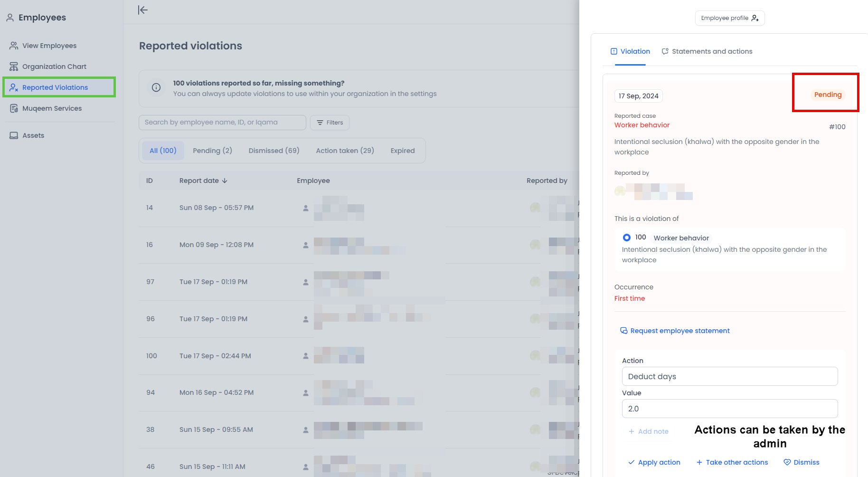Switch to Statements and actions tab
The height and width of the screenshot is (477, 868).
(707, 51)
